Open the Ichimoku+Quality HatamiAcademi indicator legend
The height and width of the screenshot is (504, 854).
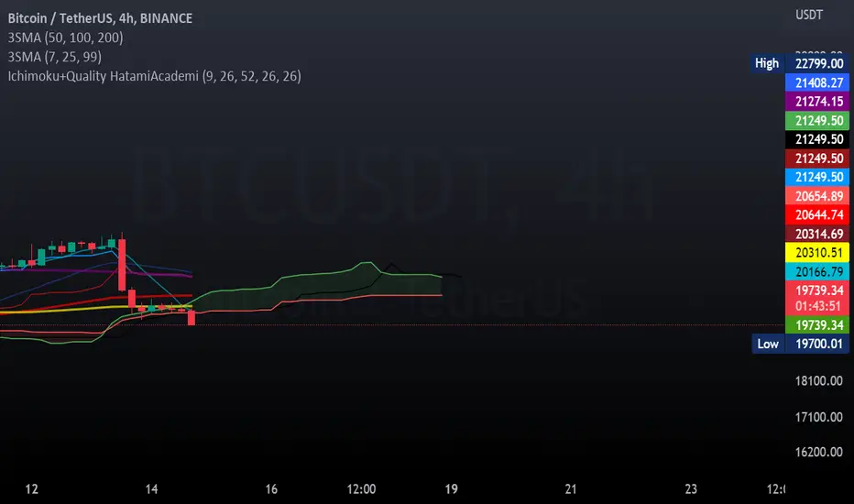tap(154, 76)
